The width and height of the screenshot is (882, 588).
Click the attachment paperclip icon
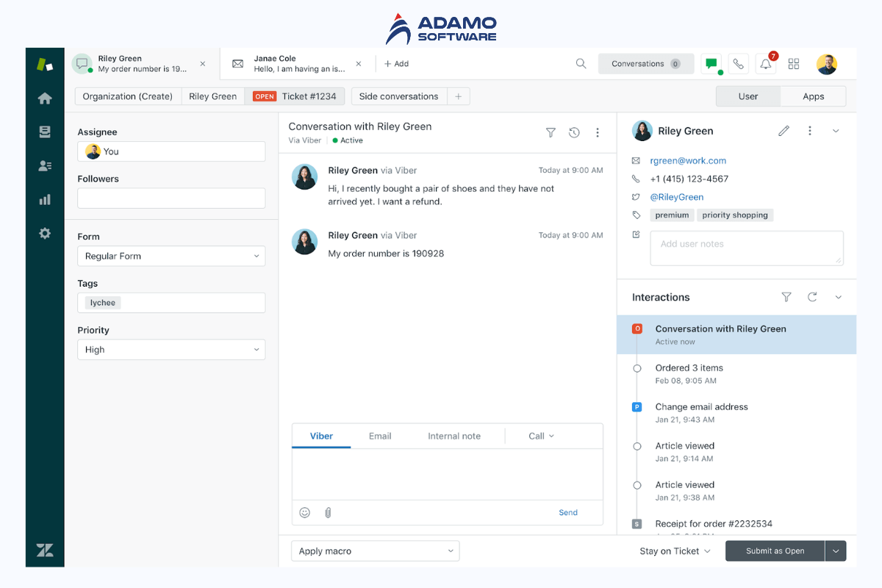pyautogui.click(x=328, y=512)
